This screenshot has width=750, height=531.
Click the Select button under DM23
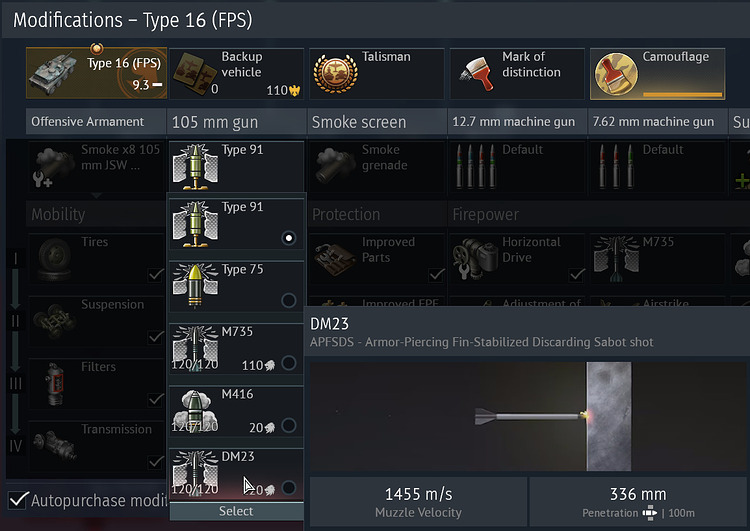(x=236, y=511)
